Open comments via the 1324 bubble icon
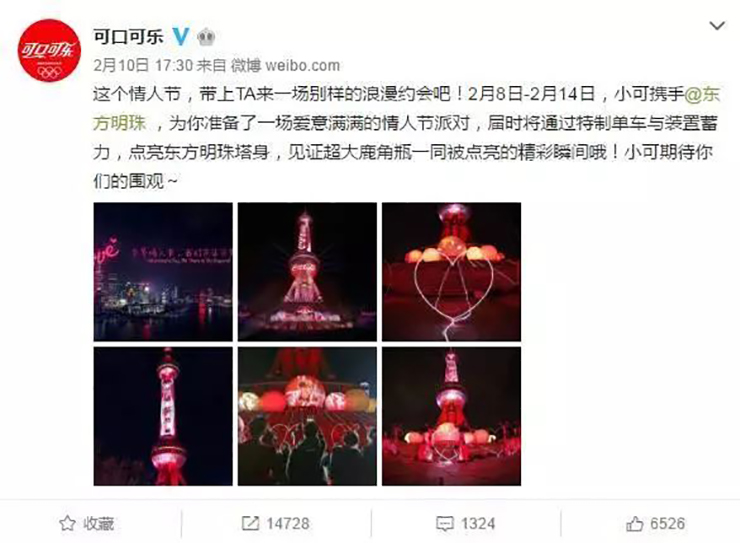Viewport: 740px width, 543px height. pyautogui.click(x=444, y=524)
